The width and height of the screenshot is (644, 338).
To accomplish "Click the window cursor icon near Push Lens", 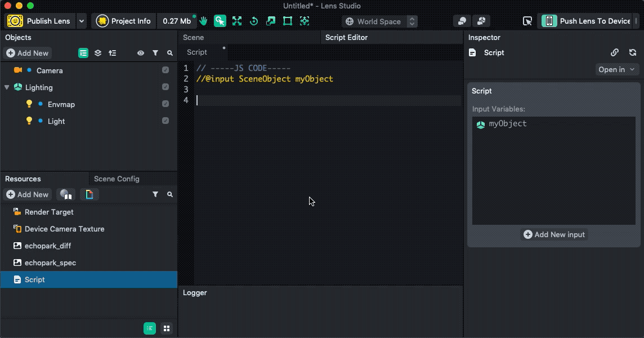I will (x=527, y=21).
